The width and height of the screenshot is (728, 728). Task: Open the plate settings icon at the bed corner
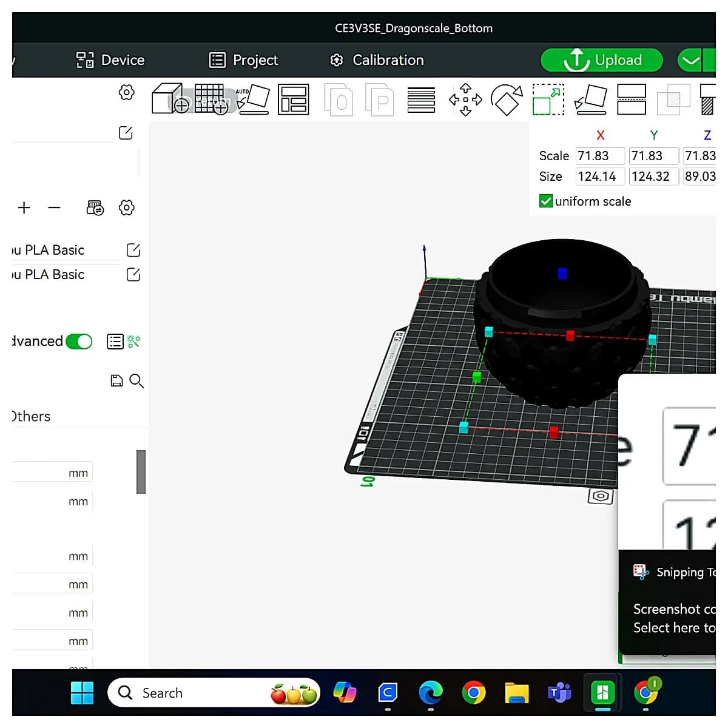tap(601, 496)
